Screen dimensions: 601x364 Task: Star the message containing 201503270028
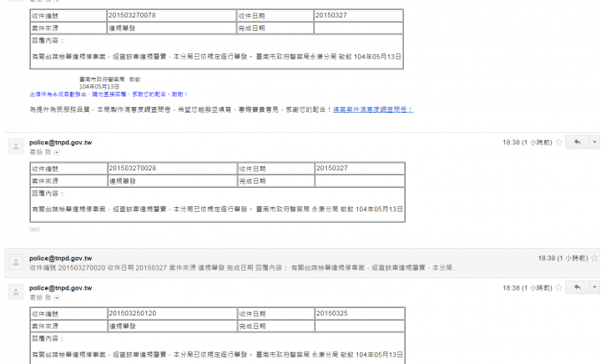[x=558, y=142]
